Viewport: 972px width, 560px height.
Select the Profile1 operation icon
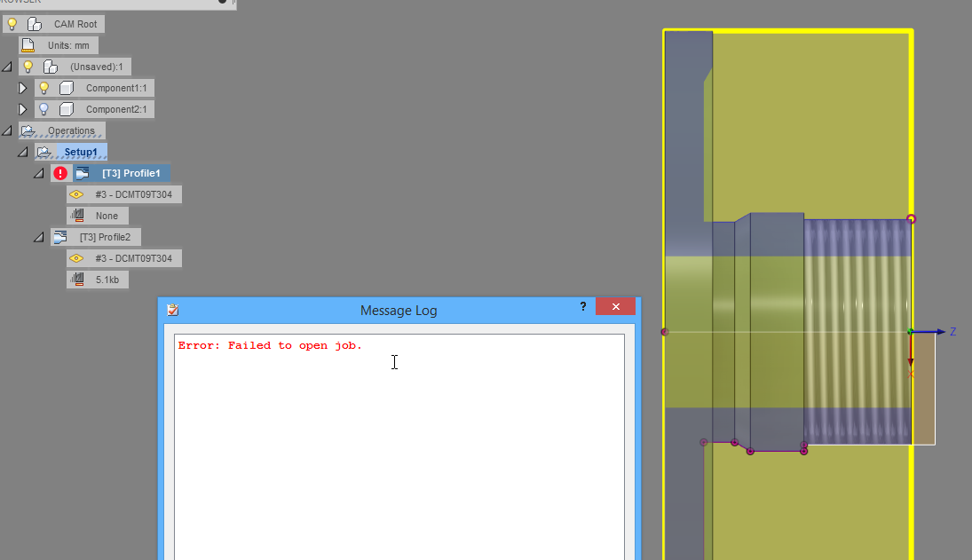click(x=84, y=172)
